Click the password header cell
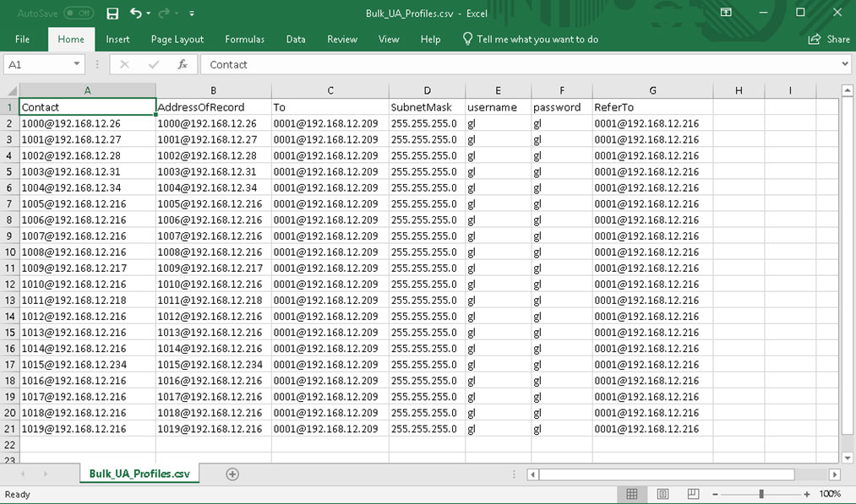Image resolution: width=856 pixels, height=504 pixels. click(562, 107)
